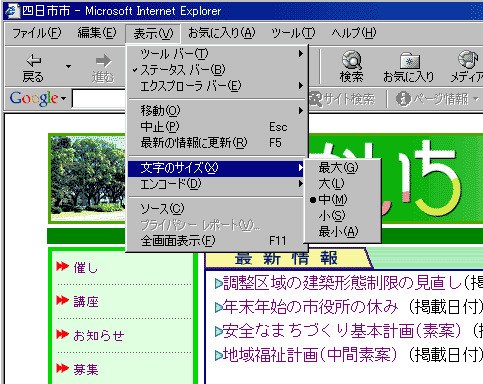
Task: Click the red arrow beside お知らせ
Action: (62, 334)
